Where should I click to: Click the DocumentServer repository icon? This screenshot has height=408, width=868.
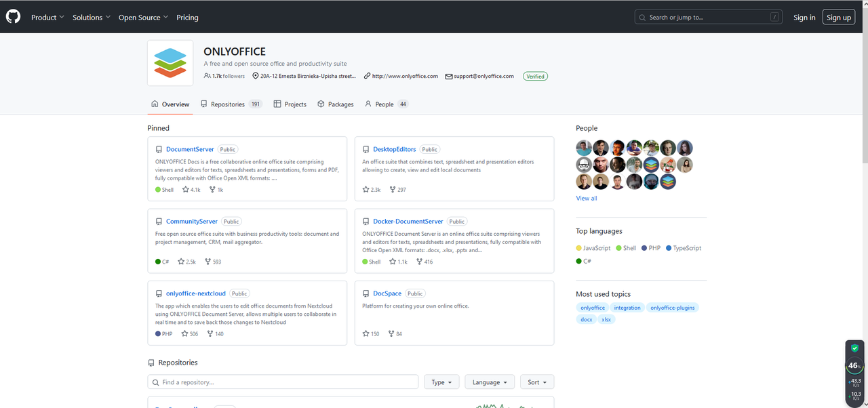[x=159, y=149]
